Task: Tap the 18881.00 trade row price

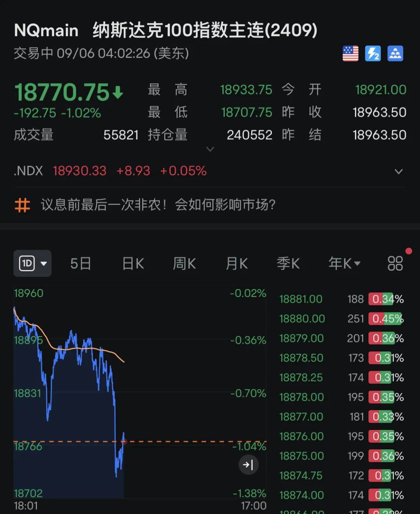Action: [x=301, y=299]
